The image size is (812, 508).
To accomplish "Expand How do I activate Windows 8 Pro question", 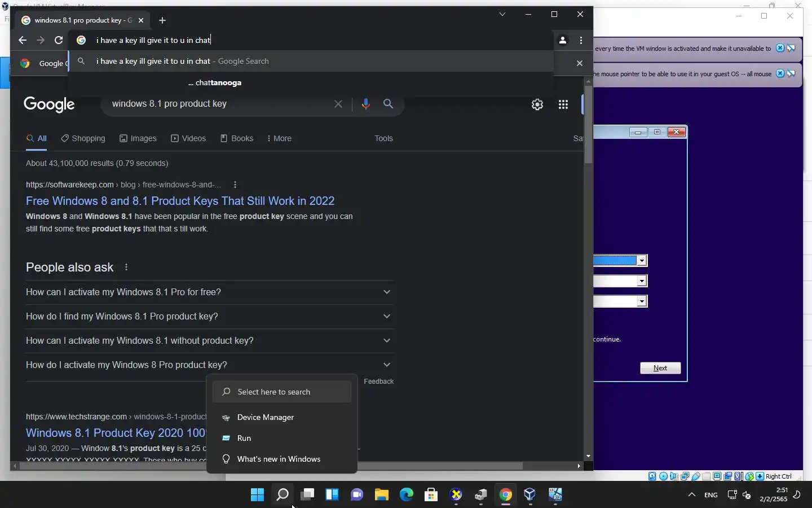I will (209, 365).
